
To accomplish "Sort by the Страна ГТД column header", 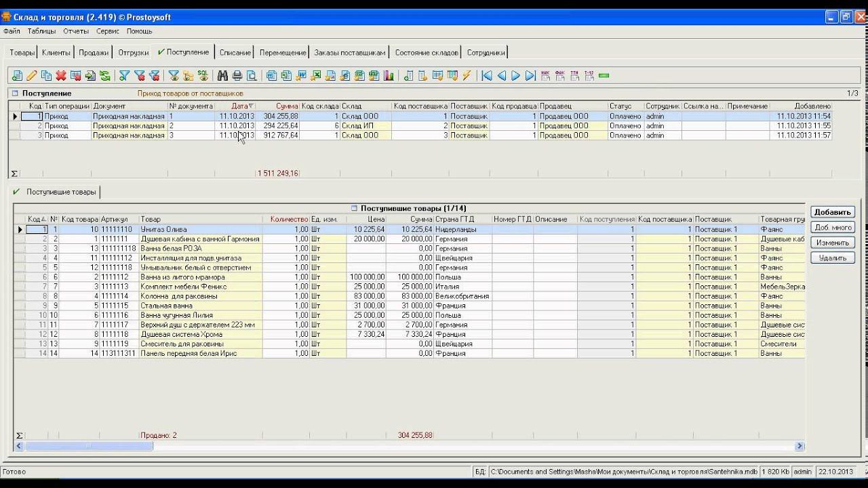I will tap(463, 219).
